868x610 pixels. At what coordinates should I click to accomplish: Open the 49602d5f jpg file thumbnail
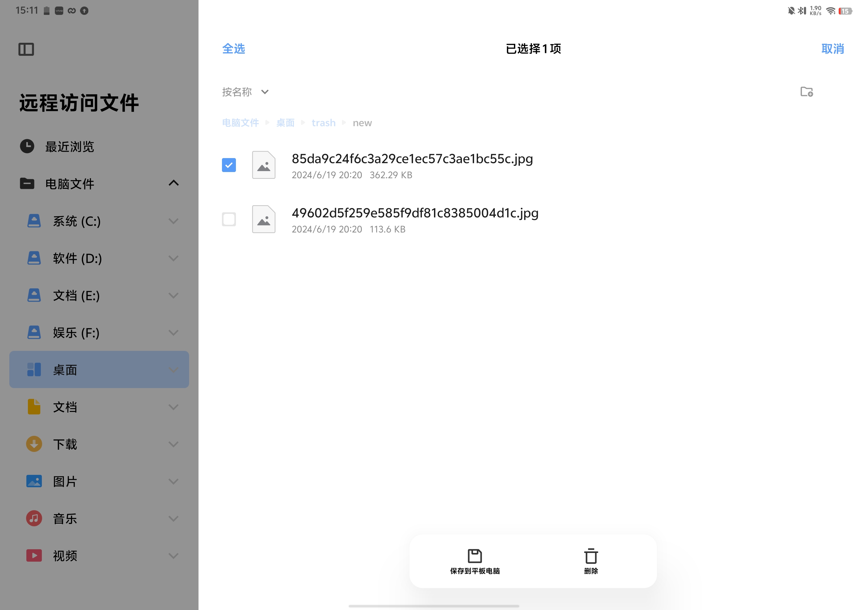pyautogui.click(x=263, y=219)
